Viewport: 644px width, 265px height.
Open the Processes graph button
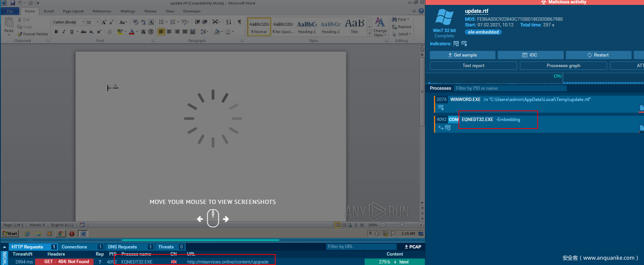563,66
